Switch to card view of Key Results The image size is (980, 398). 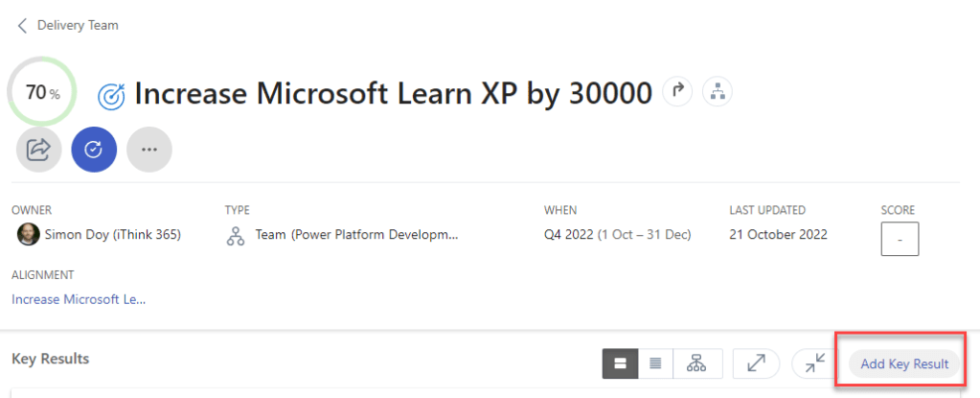(x=620, y=363)
